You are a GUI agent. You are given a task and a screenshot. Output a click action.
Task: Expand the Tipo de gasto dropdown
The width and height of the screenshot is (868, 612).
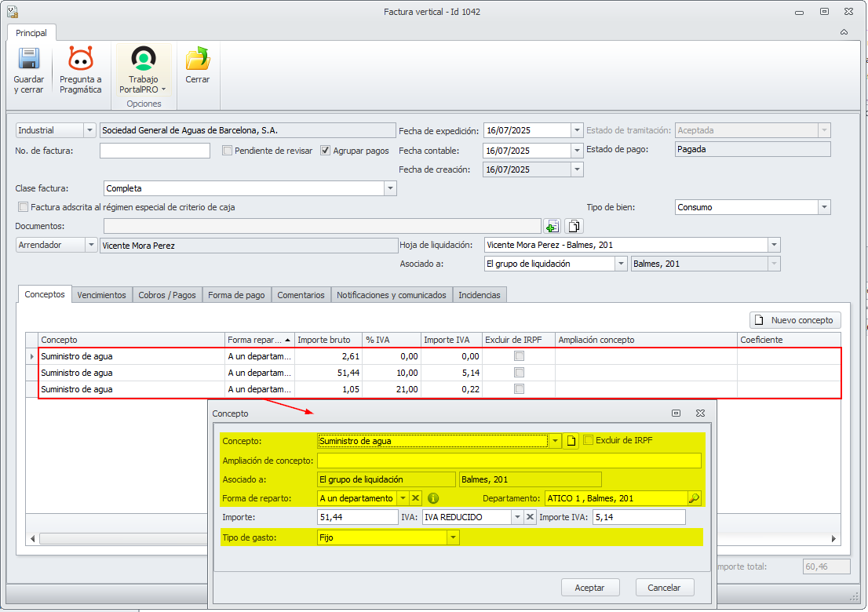click(x=453, y=537)
